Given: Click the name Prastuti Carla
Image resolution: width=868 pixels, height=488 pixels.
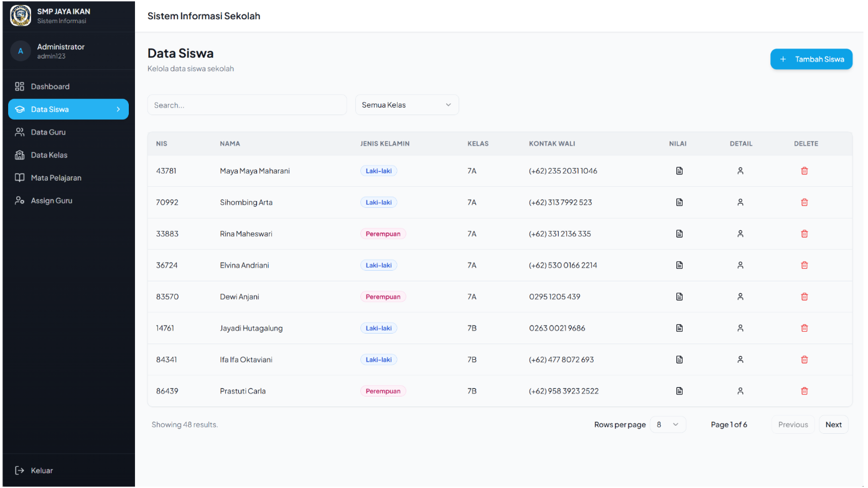Looking at the screenshot, I should pos(243,391).
